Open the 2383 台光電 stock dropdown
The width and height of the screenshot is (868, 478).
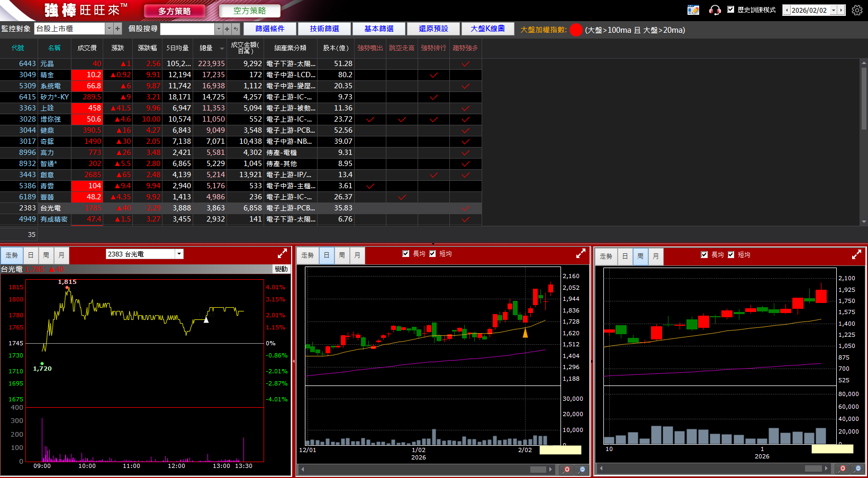179,254
